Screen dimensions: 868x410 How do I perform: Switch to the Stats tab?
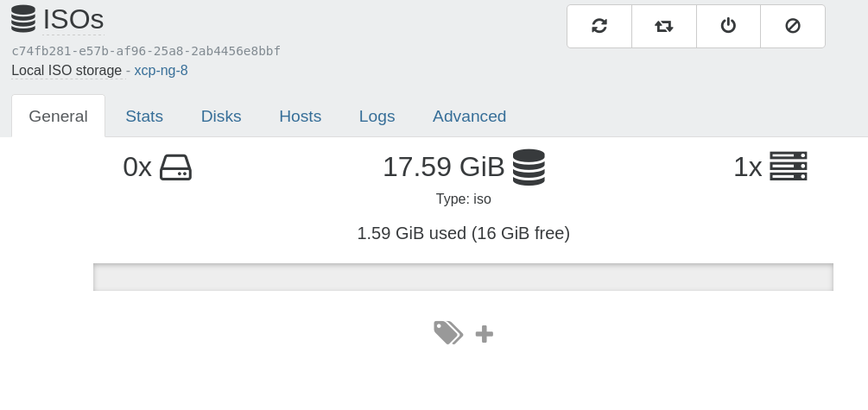click(144, 117)
